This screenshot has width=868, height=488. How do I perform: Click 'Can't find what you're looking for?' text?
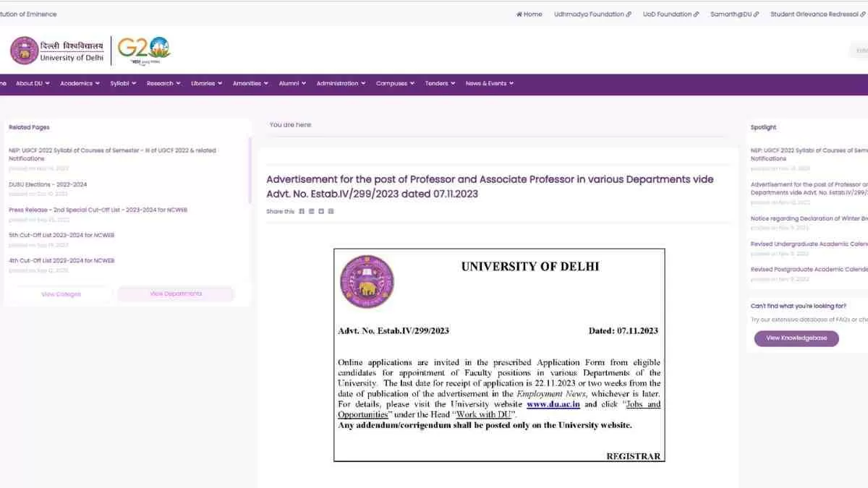[x=799, y=307]
